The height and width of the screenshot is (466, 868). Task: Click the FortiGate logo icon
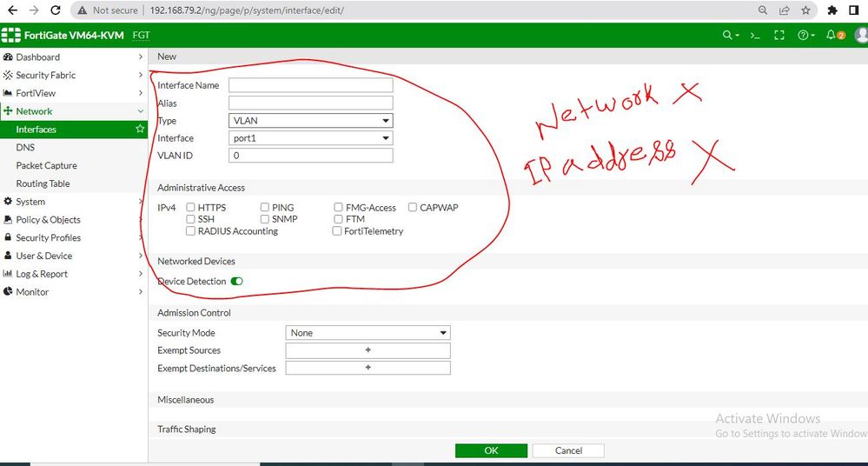[11, 35]
